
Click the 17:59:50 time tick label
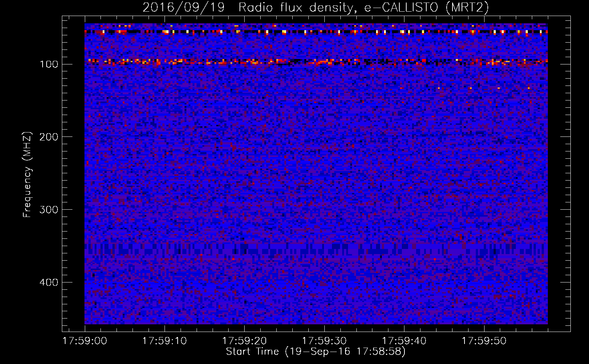coord(484,341)
